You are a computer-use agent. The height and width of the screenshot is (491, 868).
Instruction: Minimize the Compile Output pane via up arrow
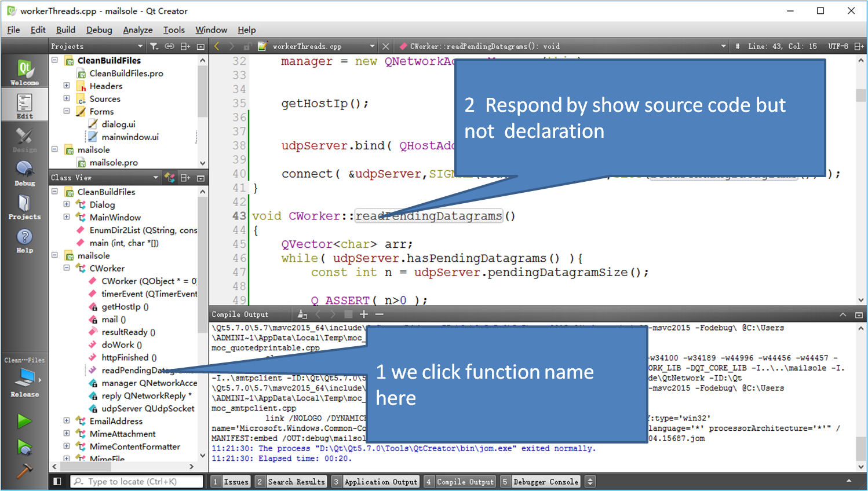coord(843,315)
